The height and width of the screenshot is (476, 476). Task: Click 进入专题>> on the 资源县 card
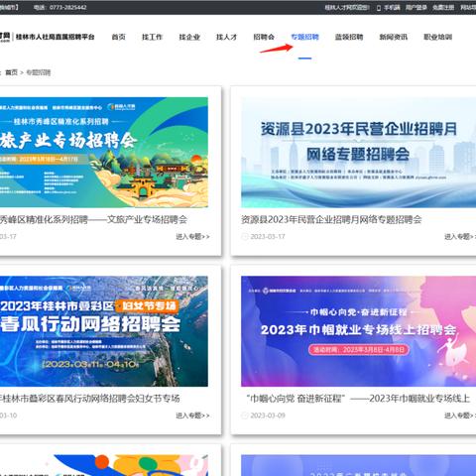(460, 237)
